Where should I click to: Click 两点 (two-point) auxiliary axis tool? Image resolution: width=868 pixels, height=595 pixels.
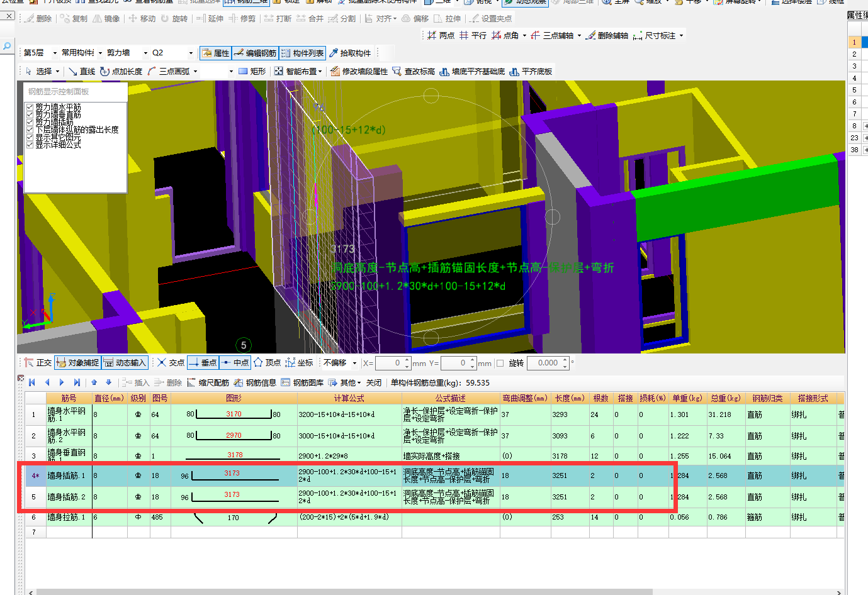(441, 36)
